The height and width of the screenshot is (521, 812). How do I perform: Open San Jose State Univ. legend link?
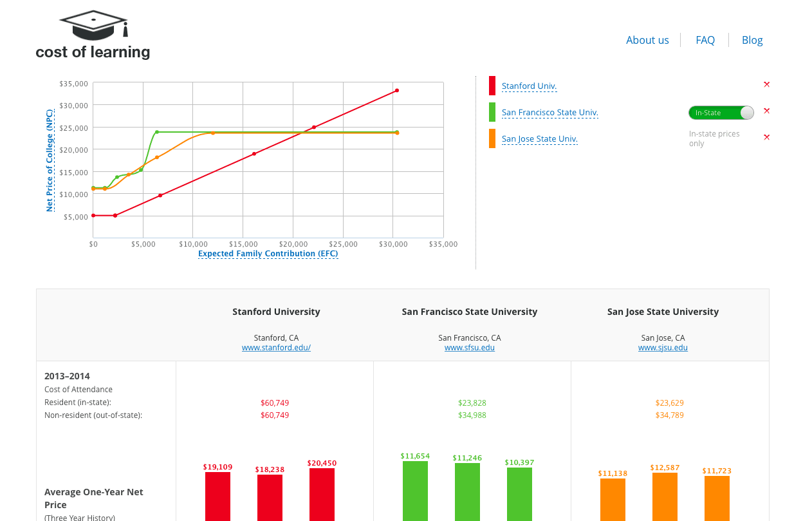(540, 139)
